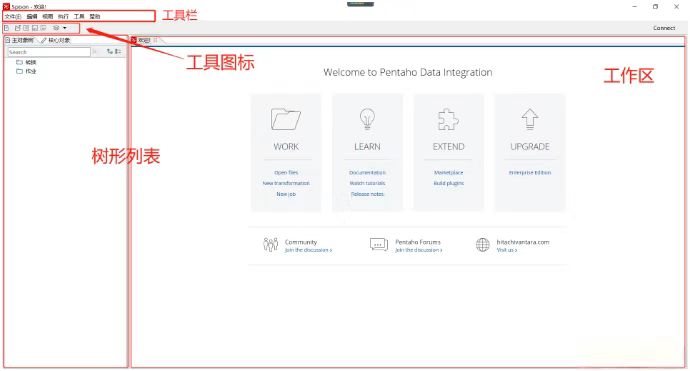This screenshot has height=371, width=690.
Task: Click the Enterprise Edition link
Action: pyautogui.click(x=530, y=173)
